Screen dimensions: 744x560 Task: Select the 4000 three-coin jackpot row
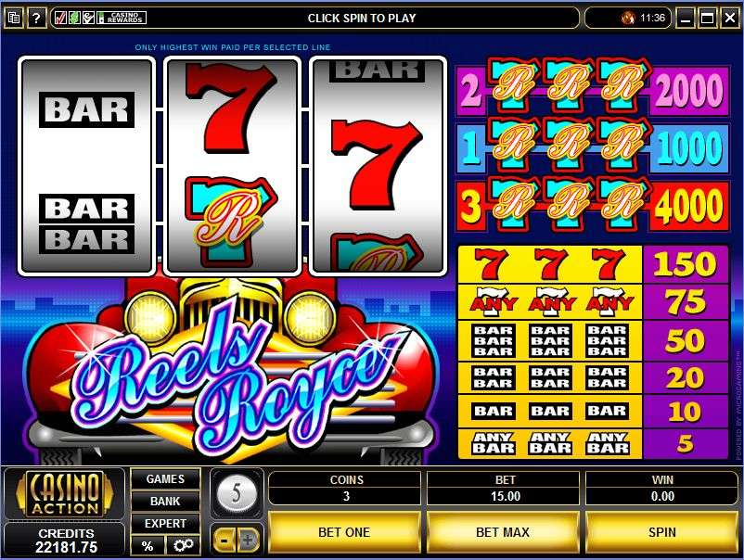(592, 205)
